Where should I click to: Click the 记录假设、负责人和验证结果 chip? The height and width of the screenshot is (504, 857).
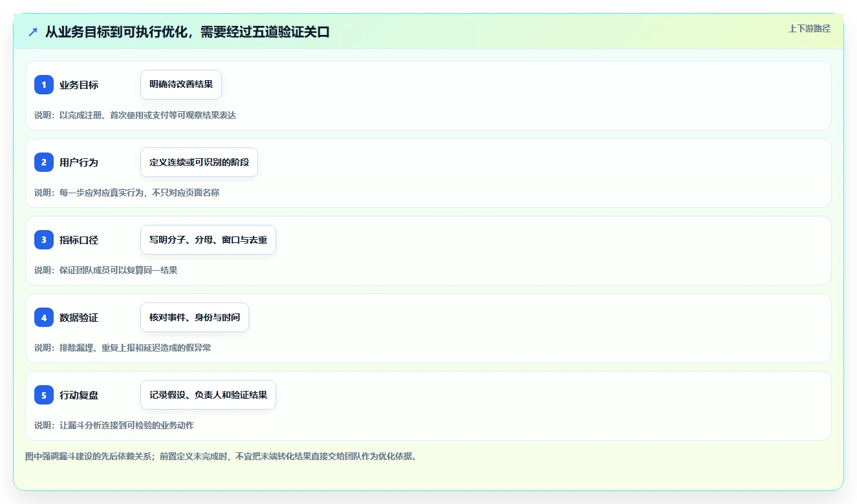pos(208,395)
